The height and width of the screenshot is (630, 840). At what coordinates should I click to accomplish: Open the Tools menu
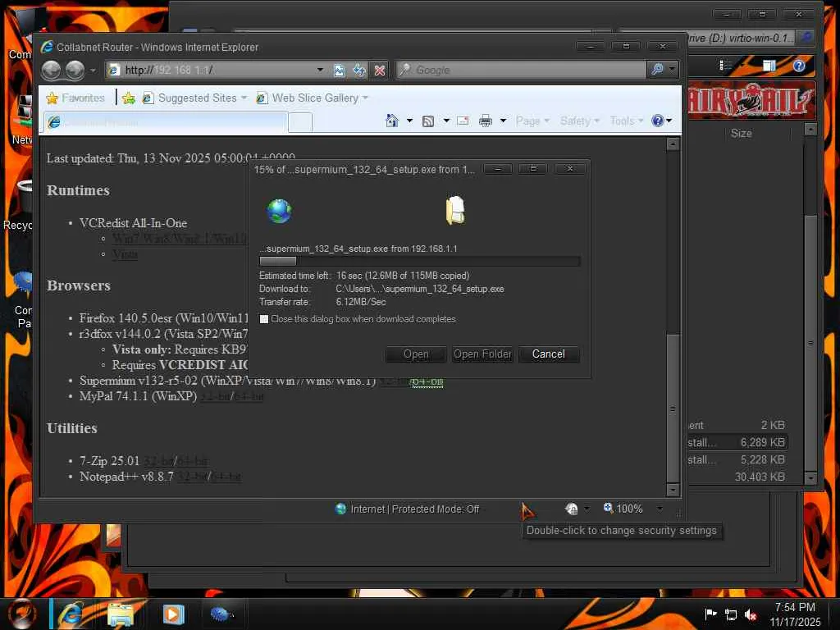click(626, 121)
